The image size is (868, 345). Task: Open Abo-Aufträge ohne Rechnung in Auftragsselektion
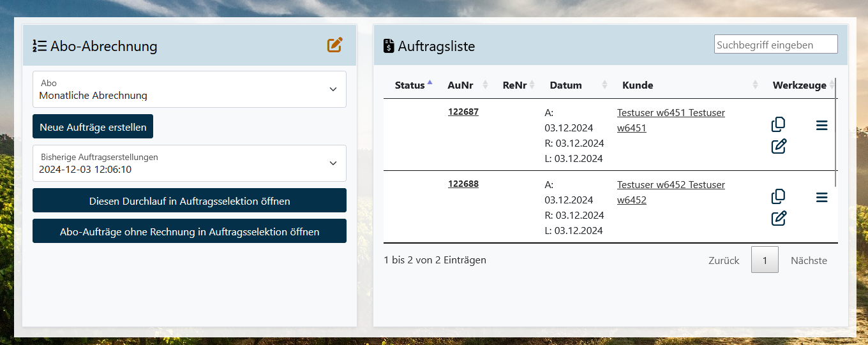point(190,231)
